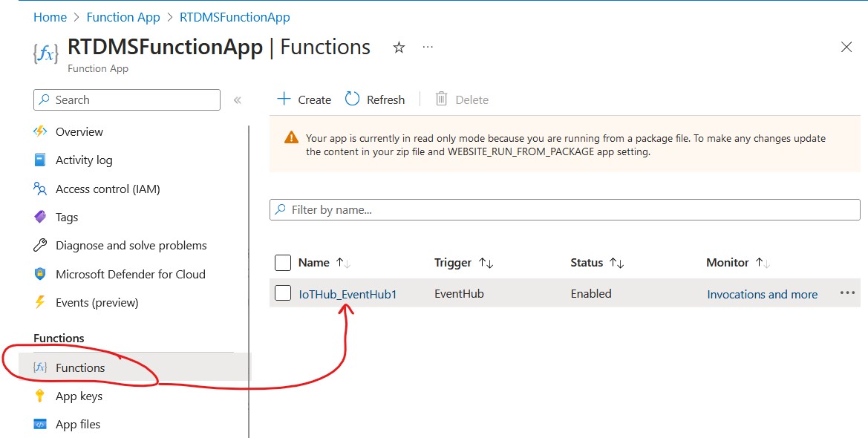Click the Overview lightning icon in sidebar

click(x=40, y=131)
